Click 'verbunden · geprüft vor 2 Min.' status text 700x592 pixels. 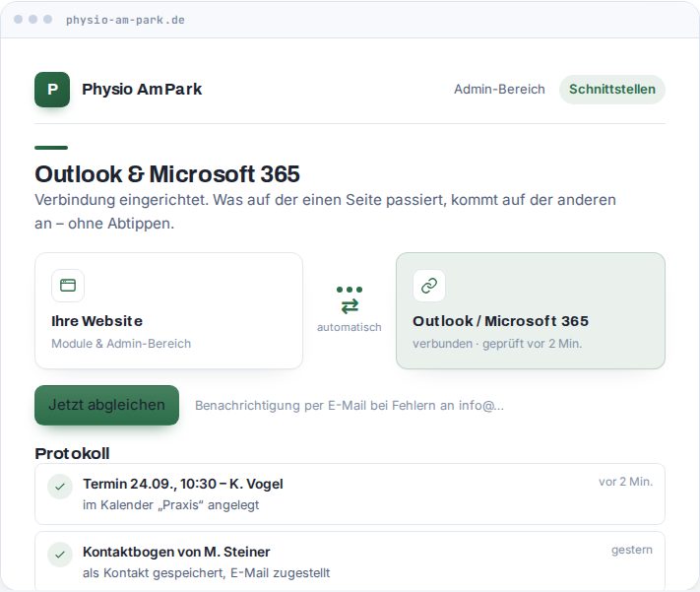tap(497, 344)
